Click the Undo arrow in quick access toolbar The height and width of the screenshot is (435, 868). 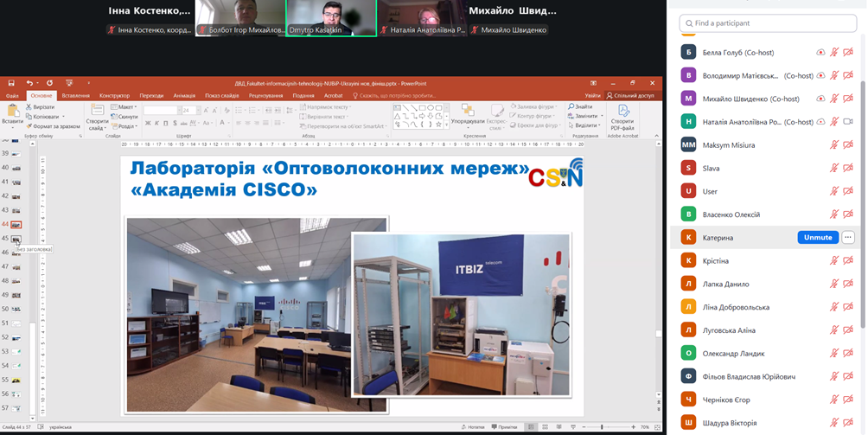pyautogui.click(x=29, y=84)
